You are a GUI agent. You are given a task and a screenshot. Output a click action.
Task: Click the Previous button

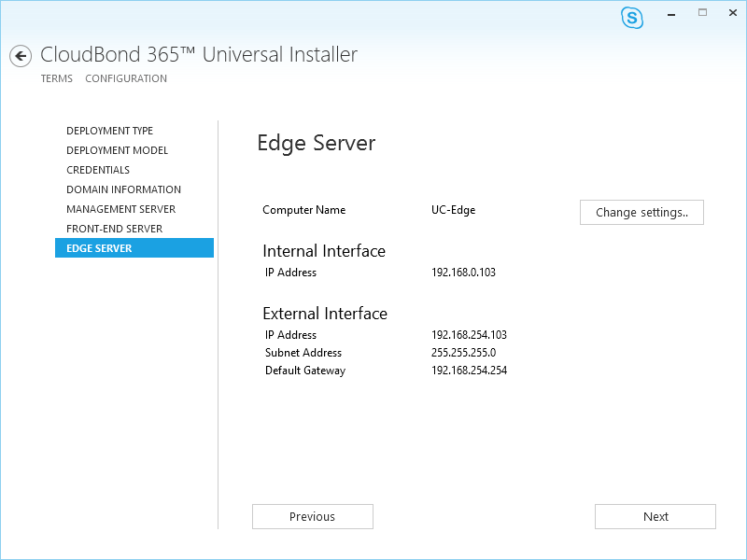coord(313,517)
